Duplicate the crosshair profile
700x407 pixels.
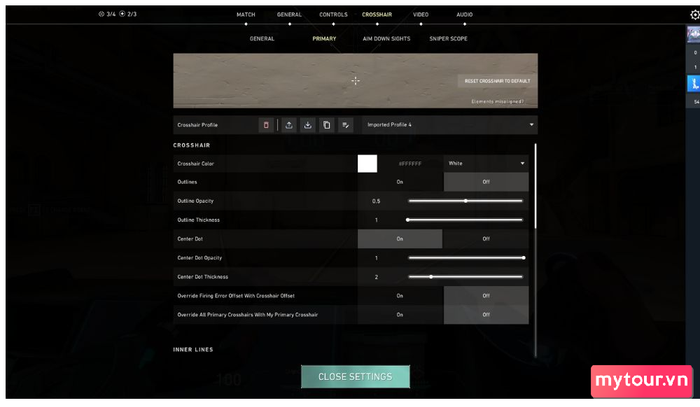(x=327, y=125)
